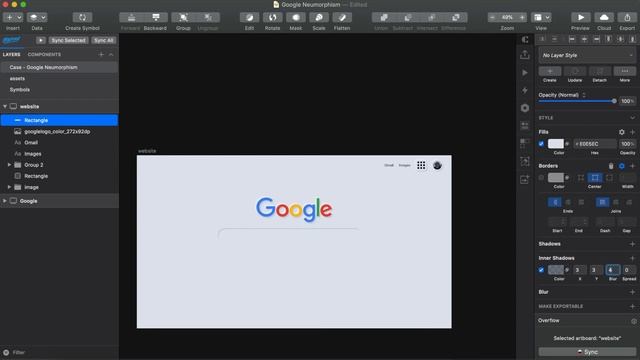Image resolution: width=640 pixels, height=360 pixels.
Task: Click the Subtract boolean operation icon
Action: coord(408,17)
